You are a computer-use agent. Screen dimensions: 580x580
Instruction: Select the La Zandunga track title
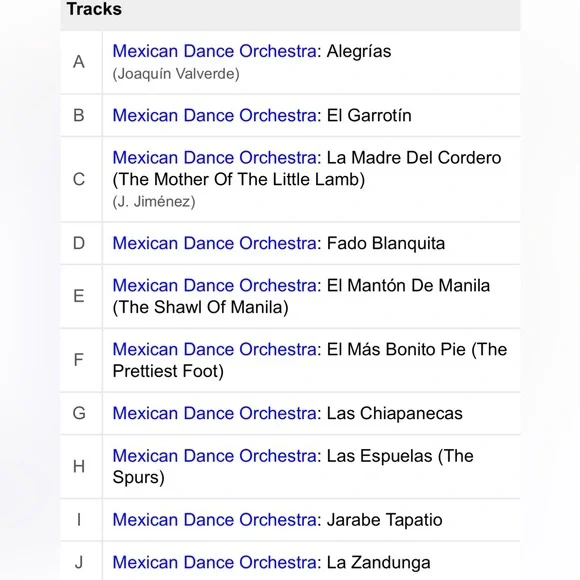click(x=378, y=563)
